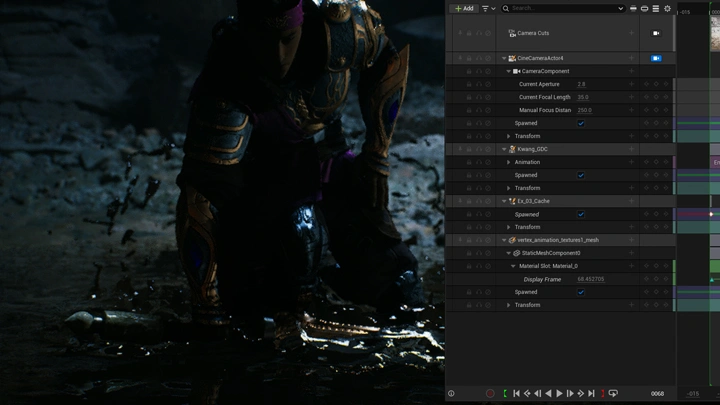
Task: Collapse Material Slot: Material_0 row
Action: click(x=513, y=266)
